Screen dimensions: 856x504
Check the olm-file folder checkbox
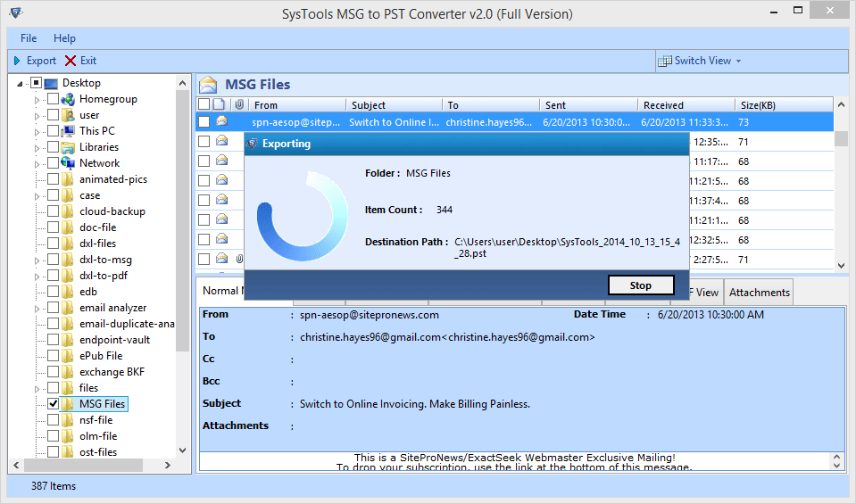[x=53, y=436]
